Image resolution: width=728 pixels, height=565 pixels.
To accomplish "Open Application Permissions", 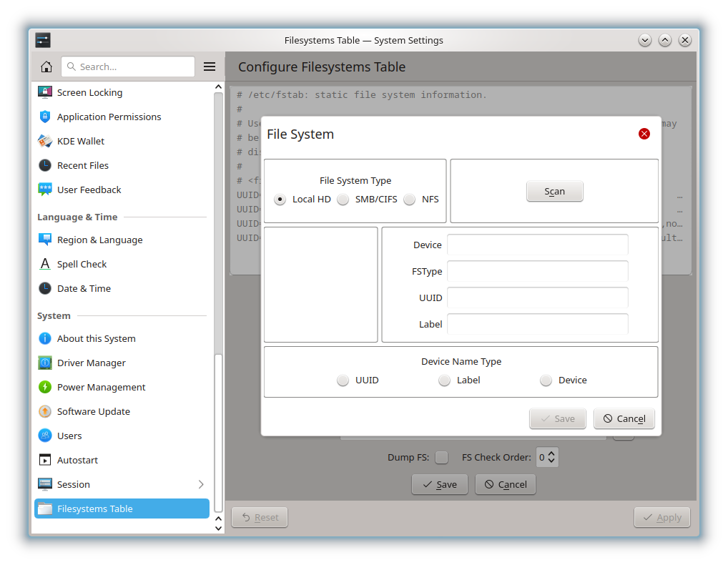I will pos(122,117).
